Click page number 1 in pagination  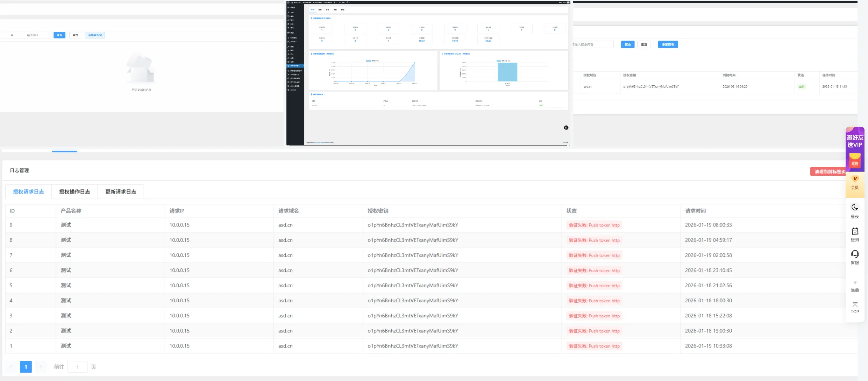(x=26, y=367)
